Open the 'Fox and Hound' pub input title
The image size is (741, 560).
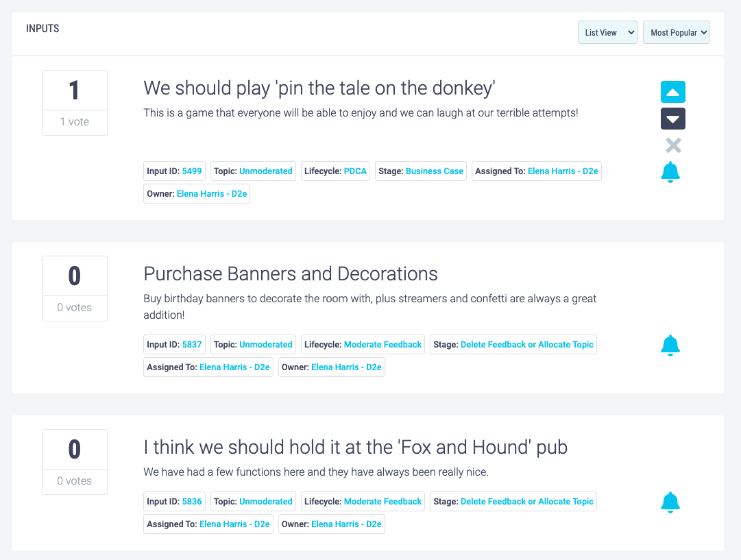(x=355, y=448)
